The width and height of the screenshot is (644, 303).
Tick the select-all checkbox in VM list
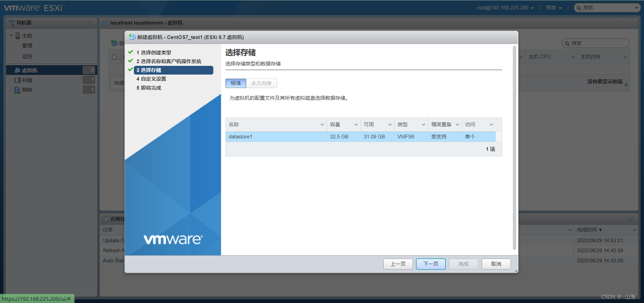(114, 57)
